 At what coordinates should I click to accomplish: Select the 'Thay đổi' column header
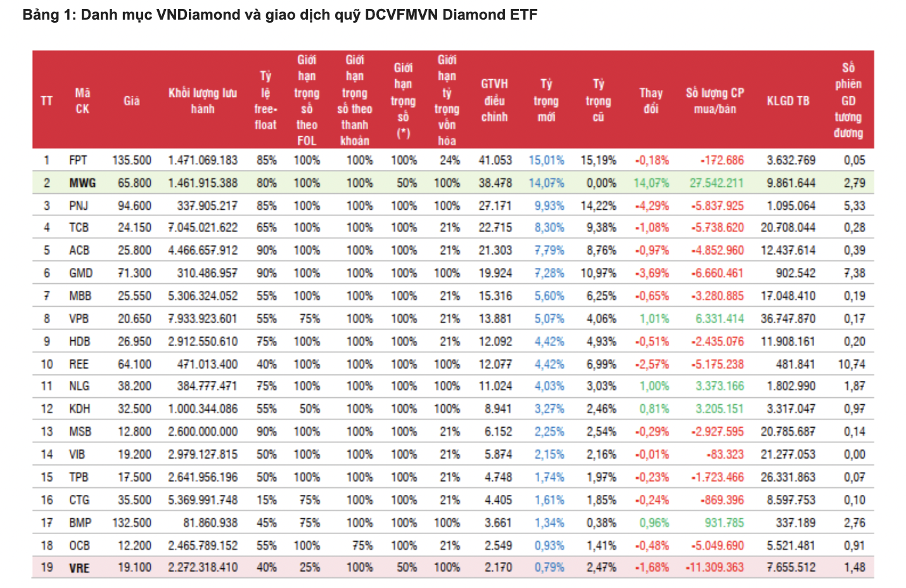[x=651, y=101]
